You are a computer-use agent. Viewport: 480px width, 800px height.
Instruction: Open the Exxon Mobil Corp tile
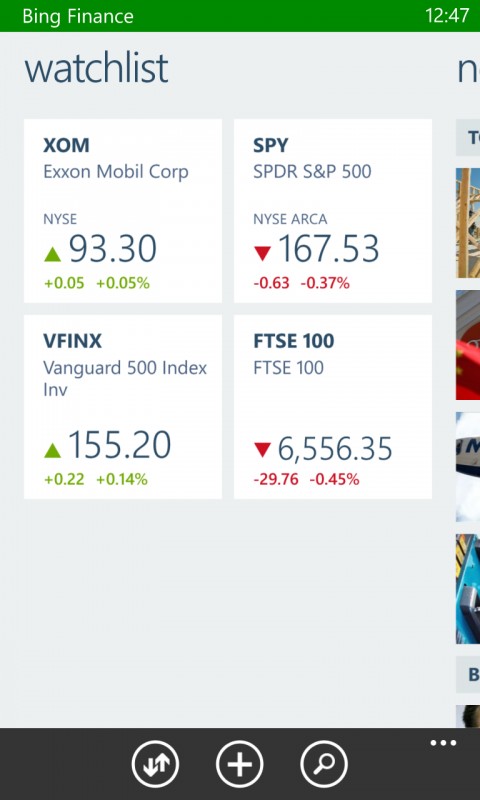[x=123, y=211]
